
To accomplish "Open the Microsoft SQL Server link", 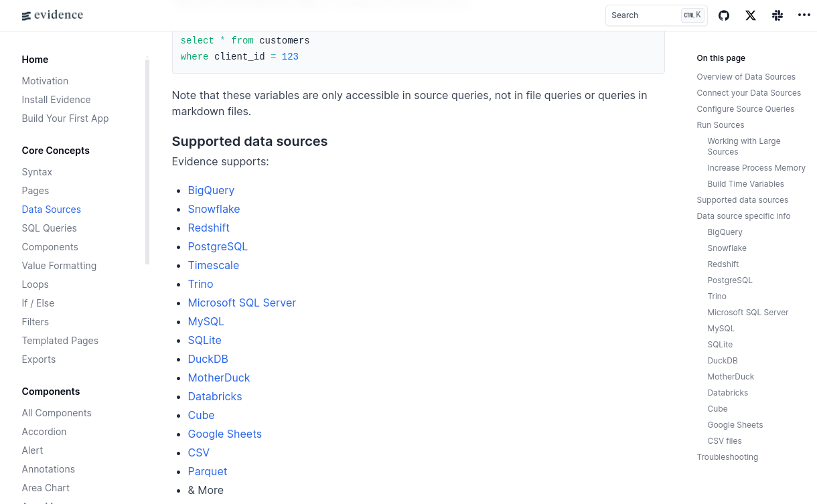I will point(242,303).
